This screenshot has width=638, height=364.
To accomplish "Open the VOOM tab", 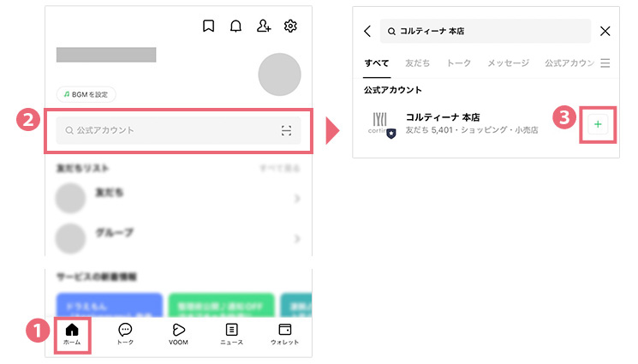I will point(178,335).
